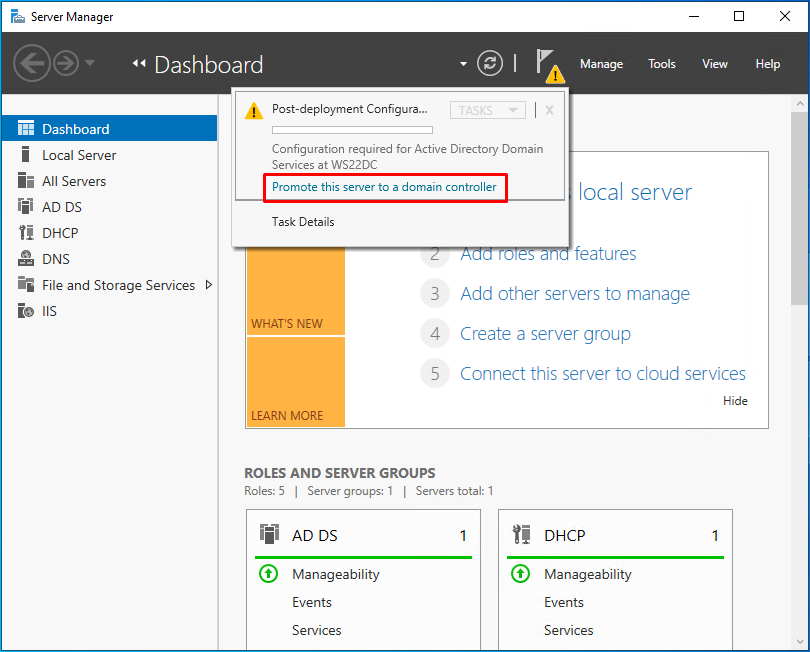Click Connect this server to cloud services
810x652 pixels.
click(603, 374)
